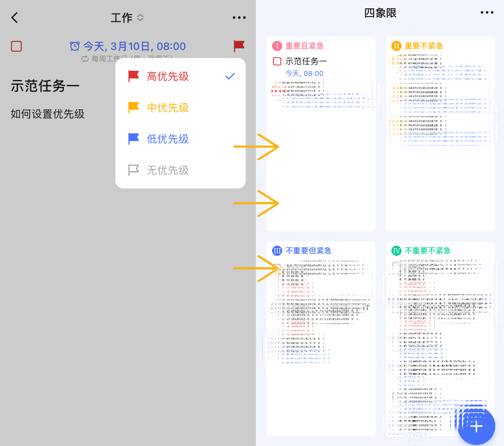Click the green IV badge in quadrant header
The height and width of the screenshot is (446, 504).
[x=397, y=251]
